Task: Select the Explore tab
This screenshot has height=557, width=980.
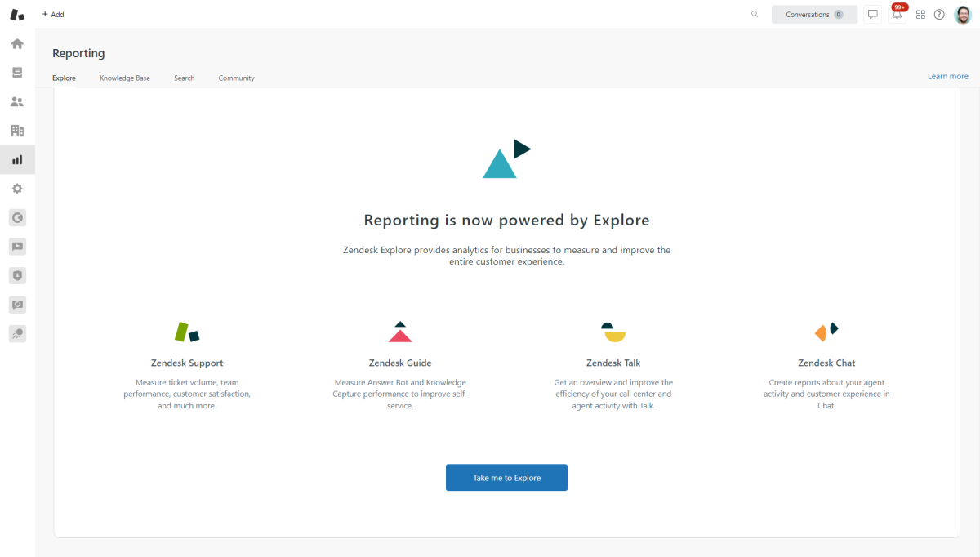Action: click(64, 78)
